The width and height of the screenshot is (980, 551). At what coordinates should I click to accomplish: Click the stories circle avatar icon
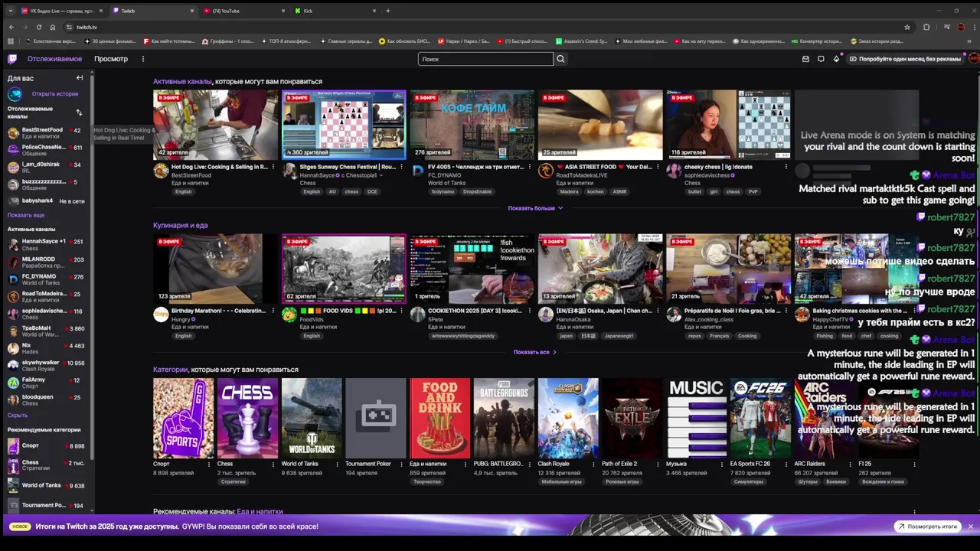tap(15, 94)
